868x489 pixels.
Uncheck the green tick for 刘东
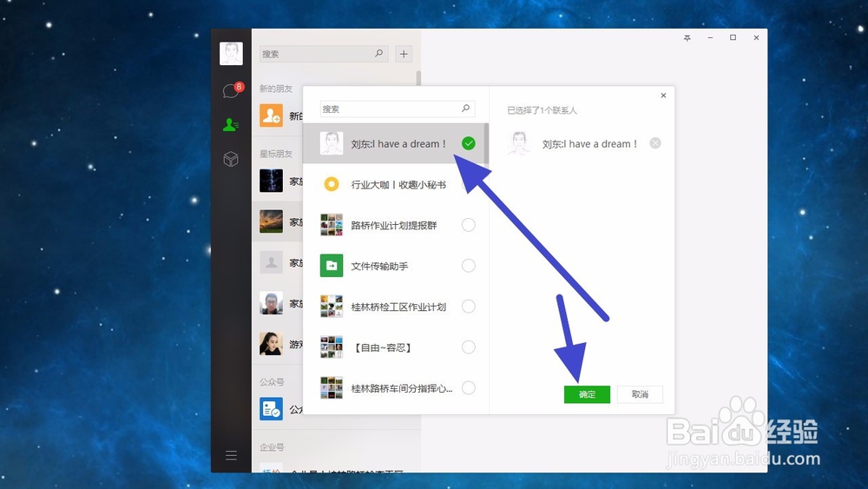coord(469,143)
